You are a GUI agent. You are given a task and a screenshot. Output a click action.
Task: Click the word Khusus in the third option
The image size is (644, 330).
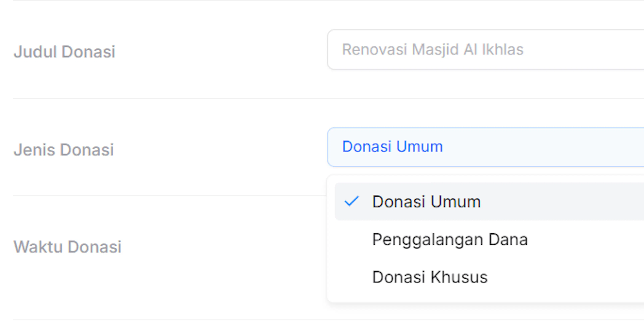pyautogui.click(x=459, y=277)
